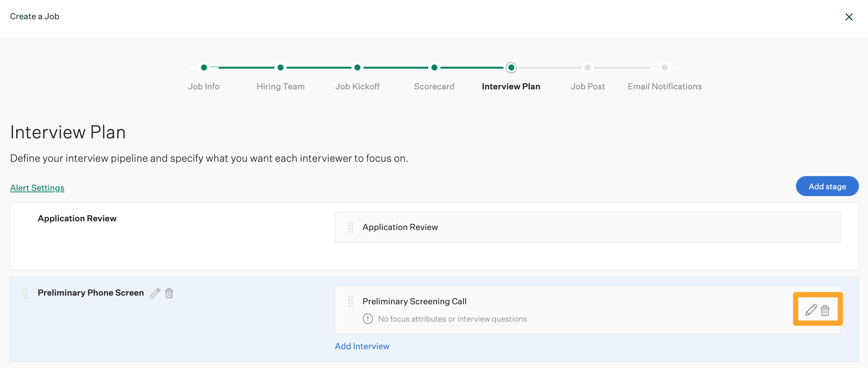Click the Add stage button

click(x=827, y=186)
